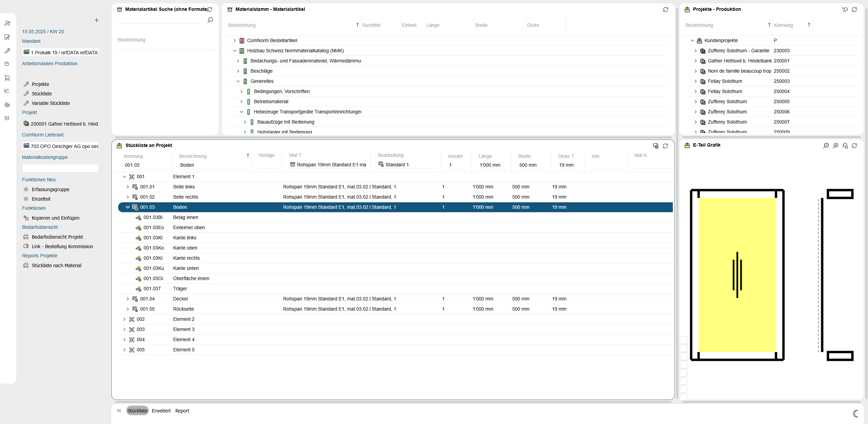Screen dimensions: 868x424
Task: Select the Kante oben 001.03Ko row
Action: (395, 248)
